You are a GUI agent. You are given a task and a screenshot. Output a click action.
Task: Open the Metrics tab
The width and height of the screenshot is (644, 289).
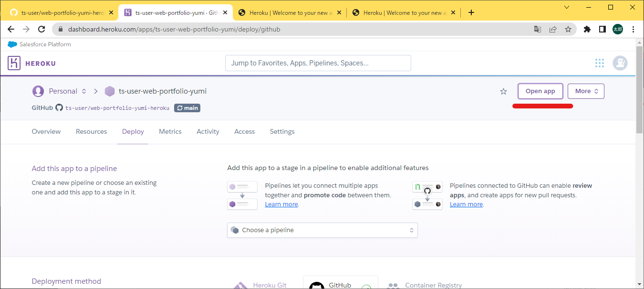coord(170,131)
